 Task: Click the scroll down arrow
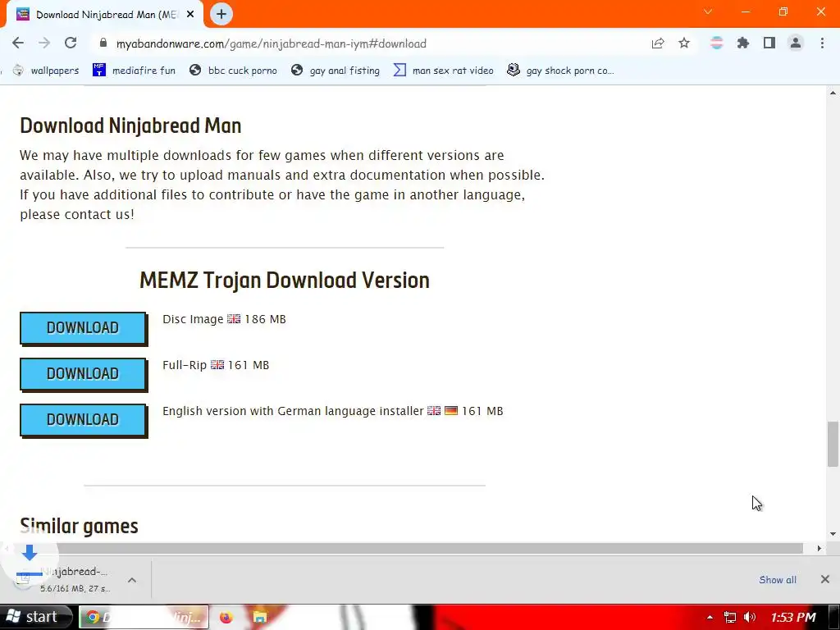coord(833,534)
